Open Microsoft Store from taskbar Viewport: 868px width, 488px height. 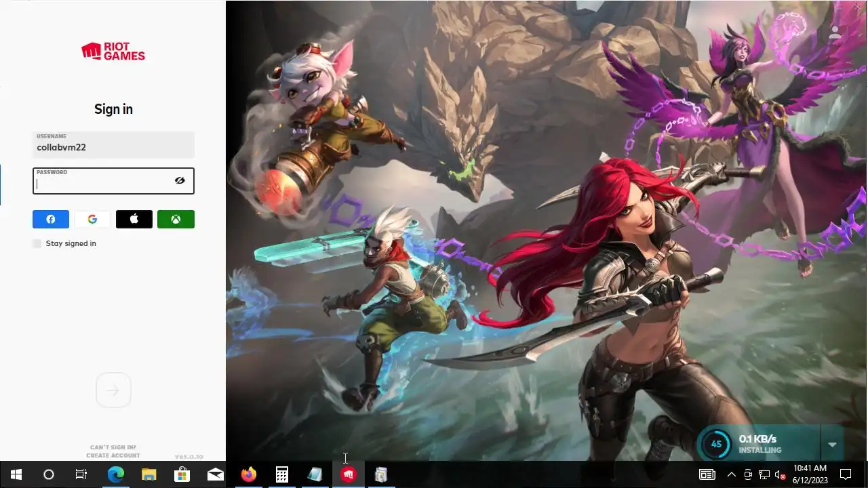click(182, 474)
